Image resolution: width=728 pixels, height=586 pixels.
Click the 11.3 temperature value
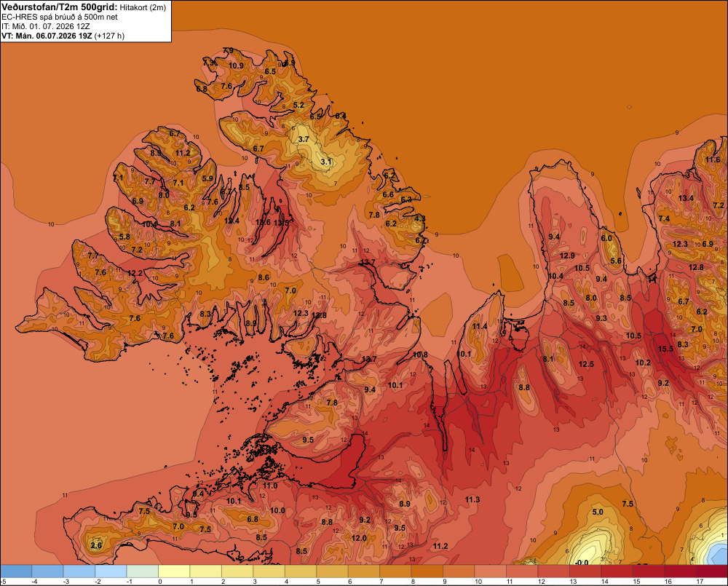click(472, 499)
